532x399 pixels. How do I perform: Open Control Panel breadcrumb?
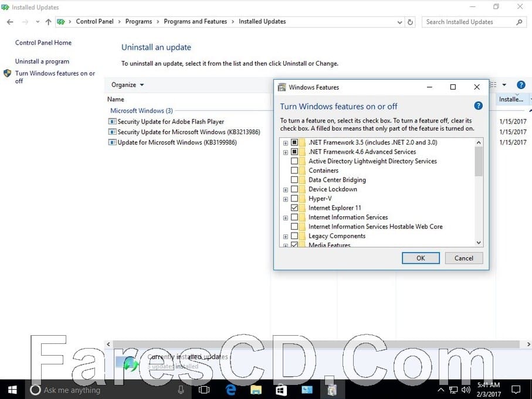(x=94, y=21)
